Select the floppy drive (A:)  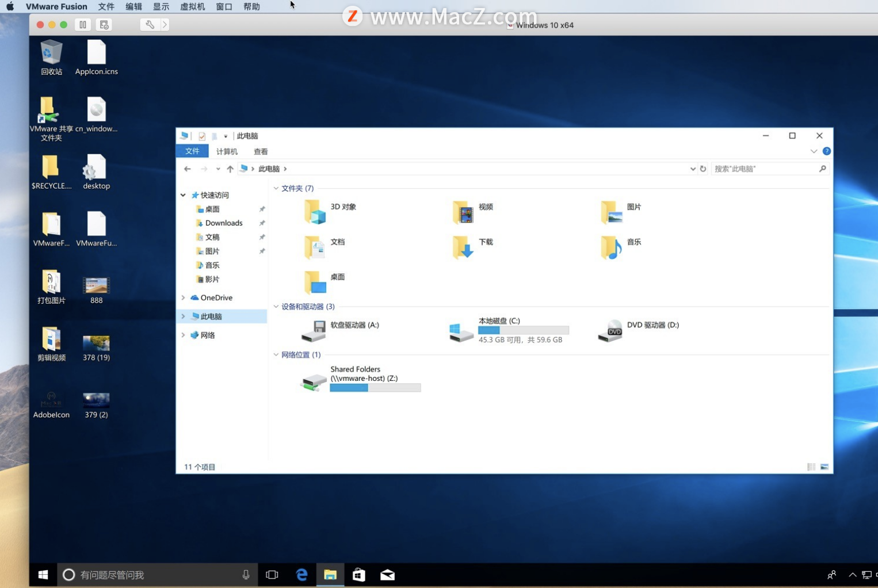340,330
